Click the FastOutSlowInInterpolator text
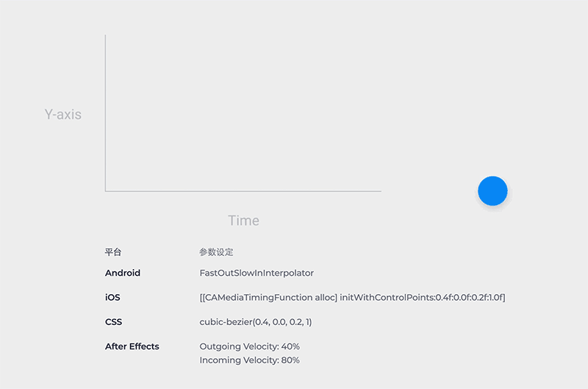 tap(257, 273)
